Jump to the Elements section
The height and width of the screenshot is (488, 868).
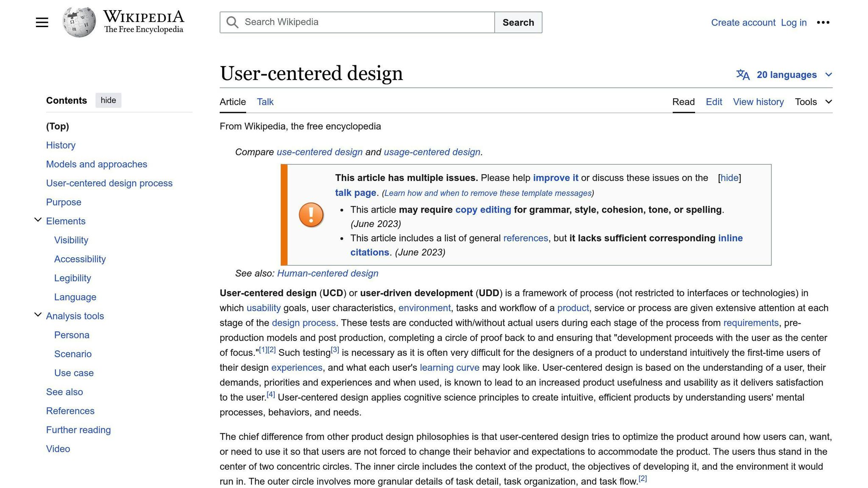click(66, 221)
